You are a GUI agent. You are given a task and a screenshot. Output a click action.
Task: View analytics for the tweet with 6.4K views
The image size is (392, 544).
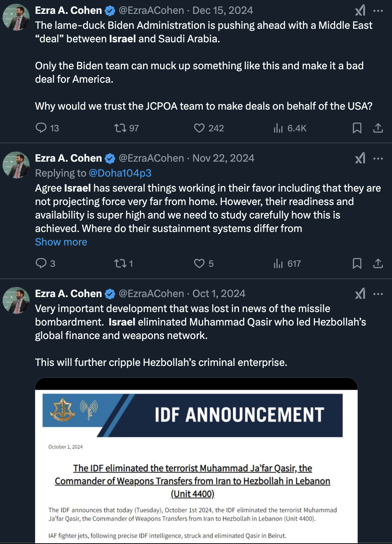[278, 128]
